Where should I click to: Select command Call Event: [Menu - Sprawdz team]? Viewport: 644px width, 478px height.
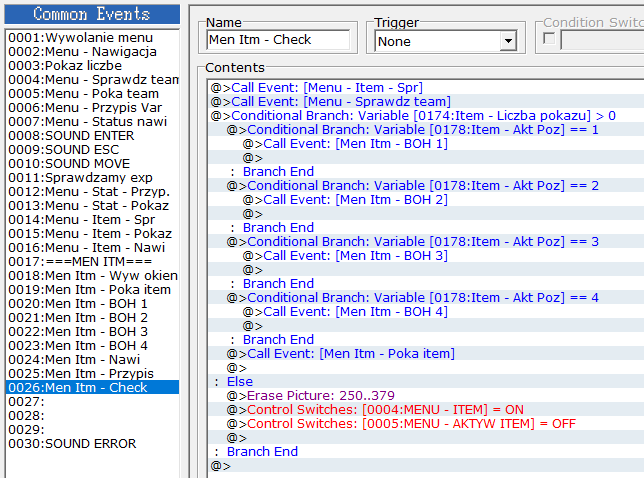coord(426,101)
